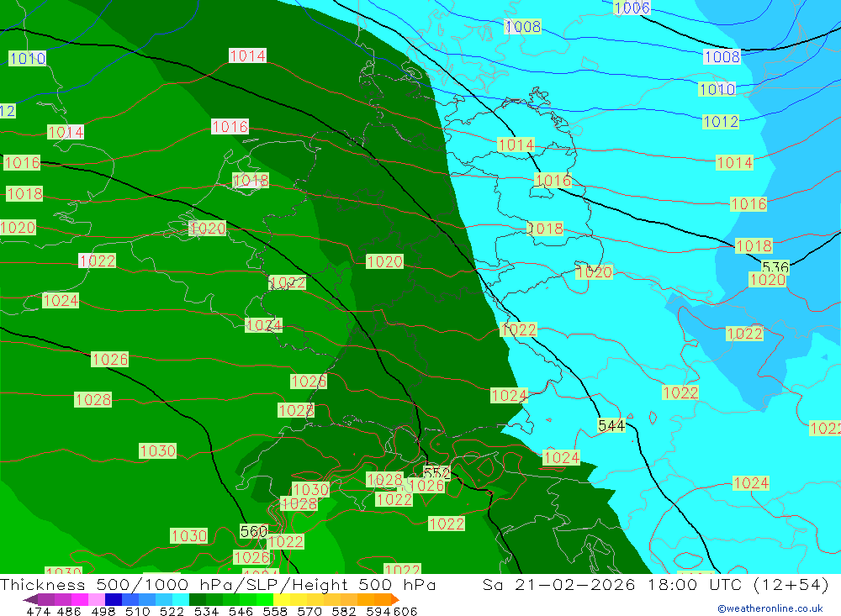
Task: Pick the bright cyan legend swatch
Action: pyautogui.click(x=181, y=599)
